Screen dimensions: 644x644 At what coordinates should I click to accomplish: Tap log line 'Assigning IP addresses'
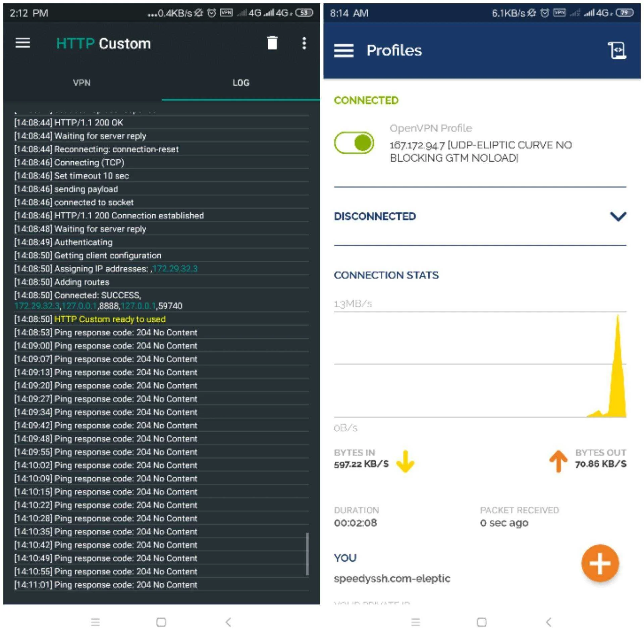106,269
